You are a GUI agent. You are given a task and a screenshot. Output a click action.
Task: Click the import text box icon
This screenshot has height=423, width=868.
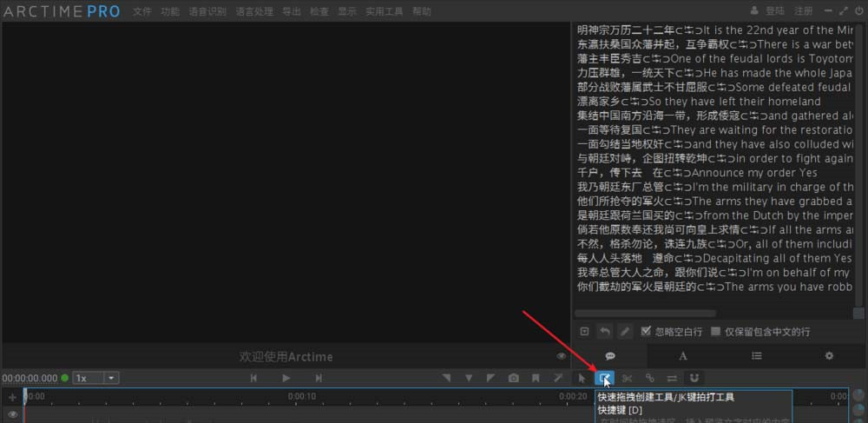[584, 332]
